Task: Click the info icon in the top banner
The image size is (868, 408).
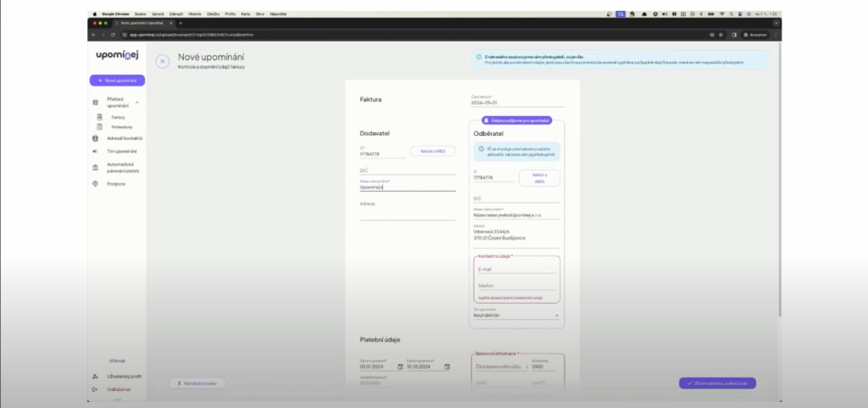Action: click(479, 57)
